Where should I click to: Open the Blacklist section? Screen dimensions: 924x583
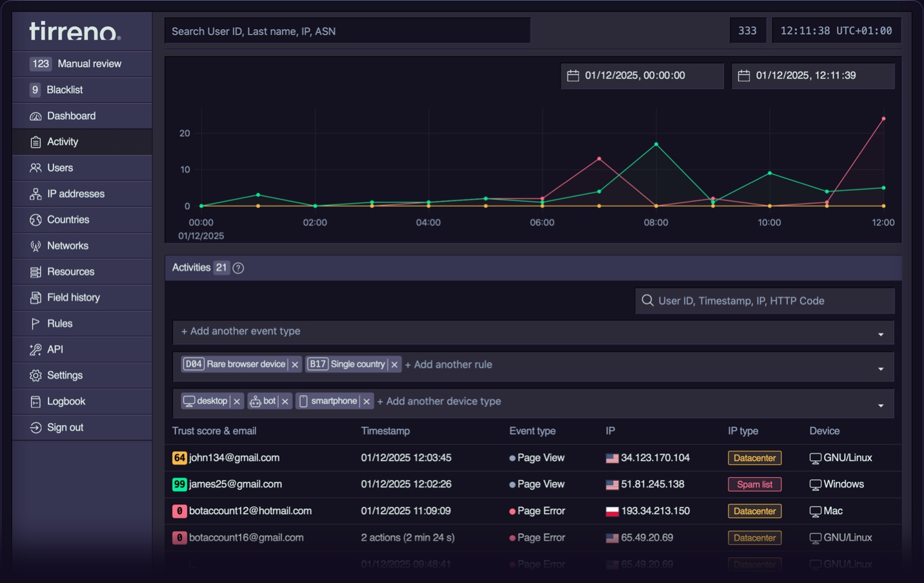coord(65,90)
